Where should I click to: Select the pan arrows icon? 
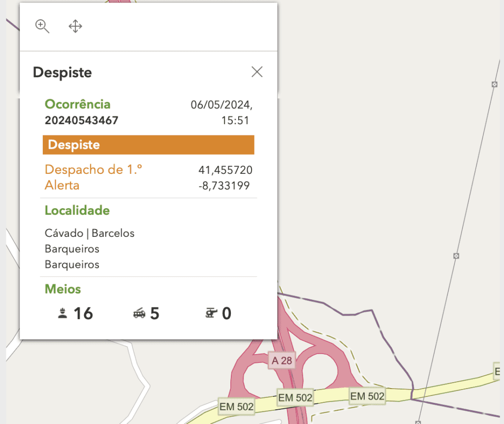click(75, 27)
